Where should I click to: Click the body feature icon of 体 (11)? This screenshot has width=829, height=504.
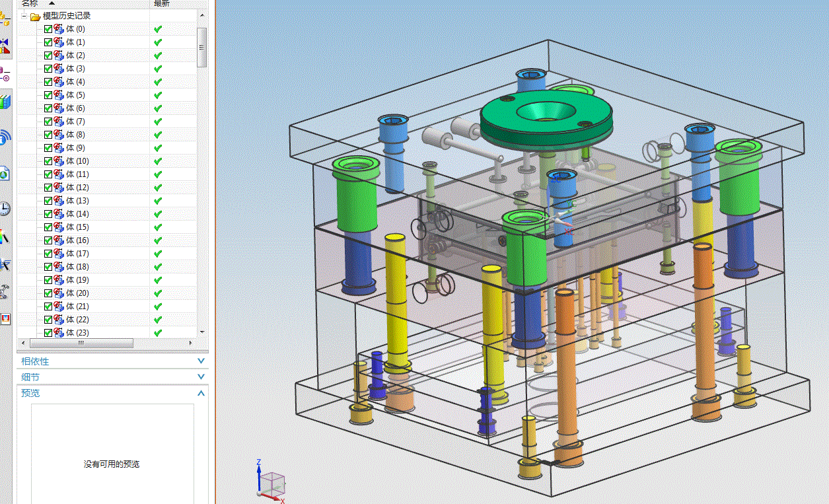(x=59, y=174)
